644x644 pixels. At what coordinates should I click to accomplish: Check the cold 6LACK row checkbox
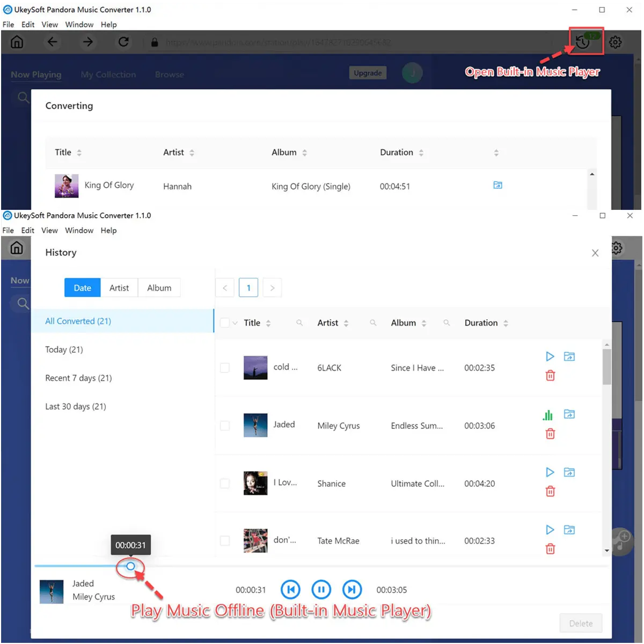225,368
